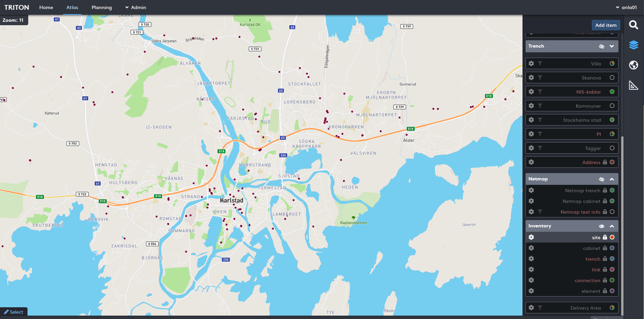Click filter funnel on NIS-kablar layer
This screenshot has width=644, height=319.
coord(540,92)
